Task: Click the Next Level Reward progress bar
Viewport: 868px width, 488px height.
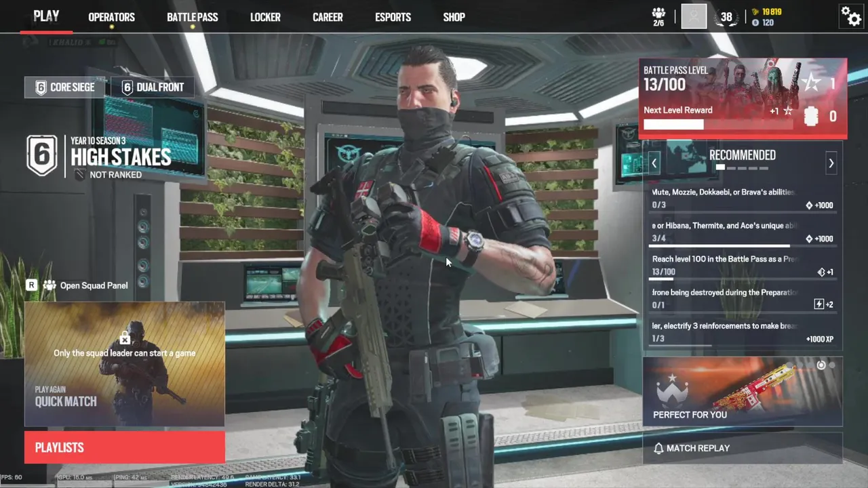Action: point(718,125)
